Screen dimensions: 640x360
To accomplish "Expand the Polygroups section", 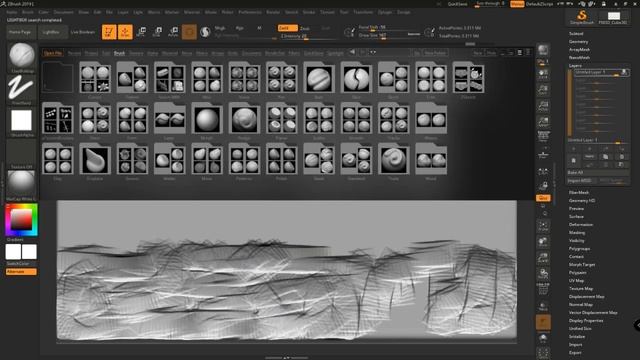I will (579, 249).
